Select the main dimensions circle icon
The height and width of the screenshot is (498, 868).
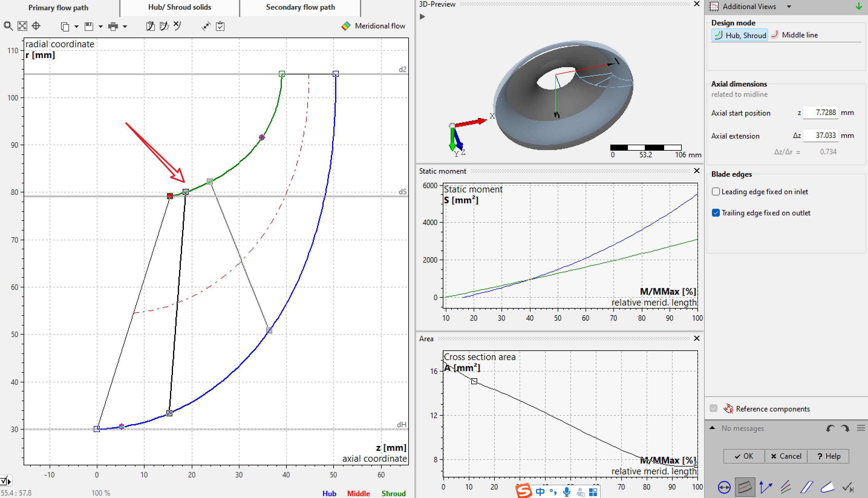[724, 487]
